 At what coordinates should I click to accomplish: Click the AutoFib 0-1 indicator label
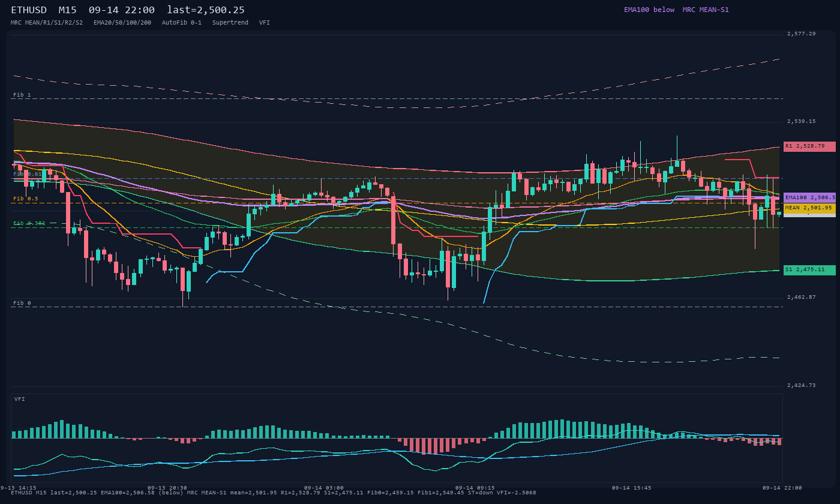coord(182,23)
